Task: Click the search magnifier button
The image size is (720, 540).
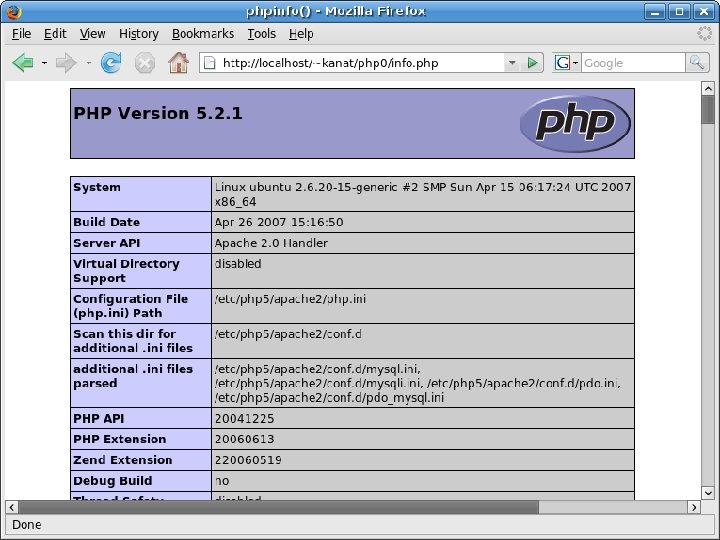Action: (697, 62)
